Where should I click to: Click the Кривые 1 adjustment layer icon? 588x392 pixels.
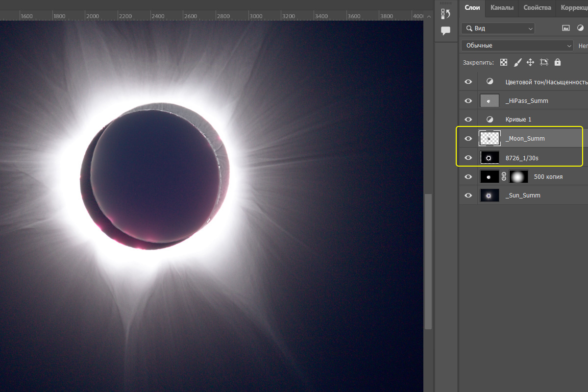[490, 119]
